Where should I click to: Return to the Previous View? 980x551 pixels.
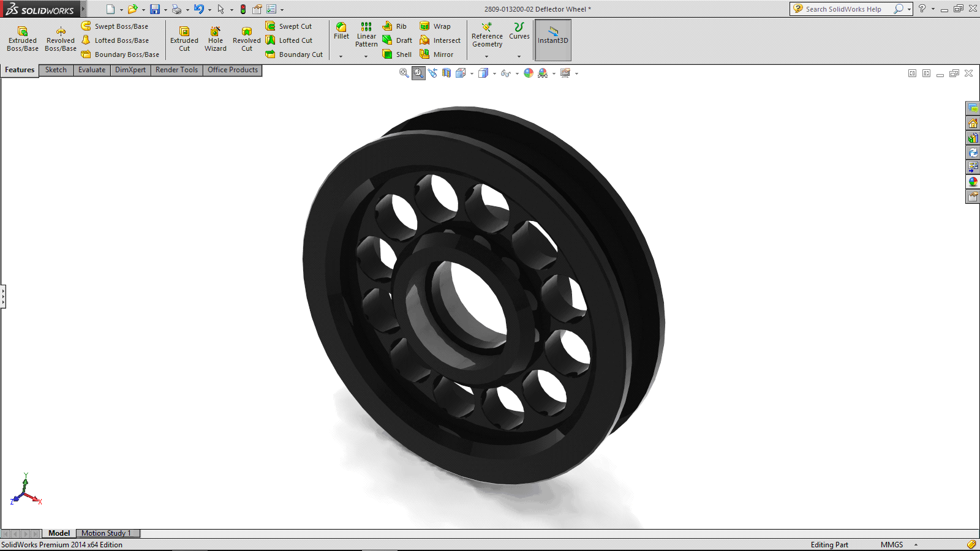(432, 73)
